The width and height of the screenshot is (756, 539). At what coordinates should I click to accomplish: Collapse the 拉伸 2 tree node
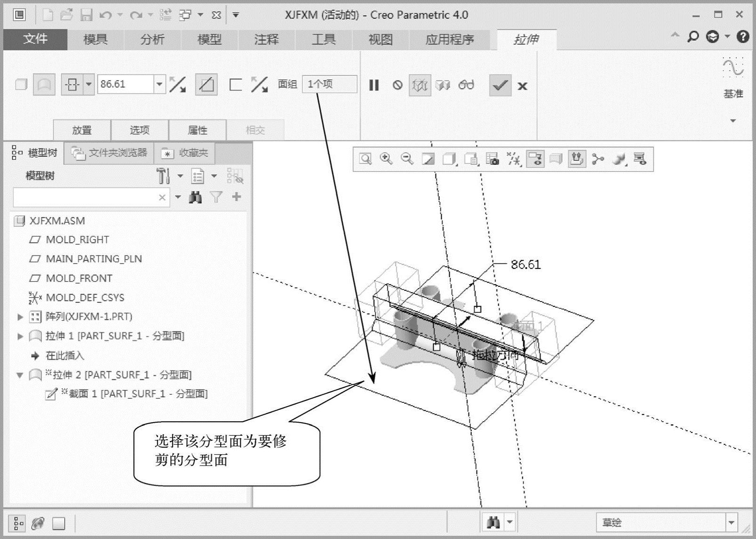(x=20, y=375)
